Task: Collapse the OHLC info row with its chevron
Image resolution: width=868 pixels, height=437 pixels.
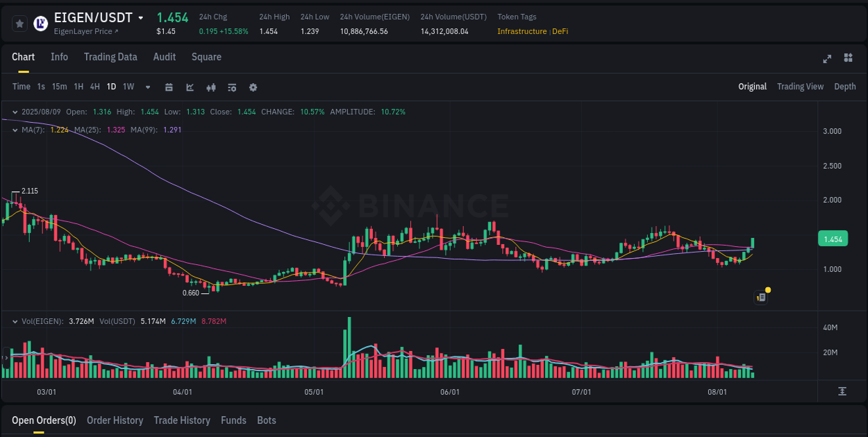Action: pos(15,111)
